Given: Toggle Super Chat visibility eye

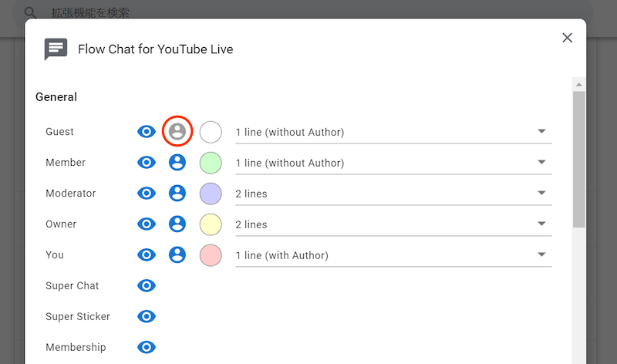Looking at the screenshot, I should pyautogui.click(x=147, y=285).
